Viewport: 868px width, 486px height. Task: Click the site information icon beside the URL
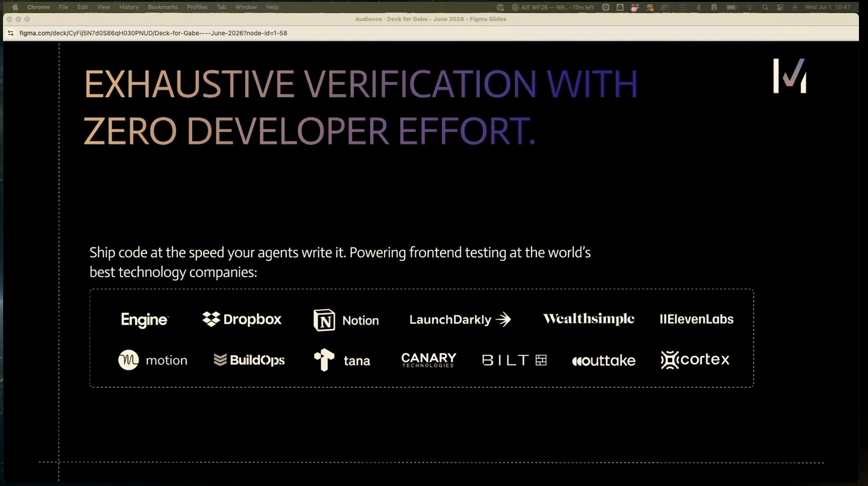tap(10, 33)
